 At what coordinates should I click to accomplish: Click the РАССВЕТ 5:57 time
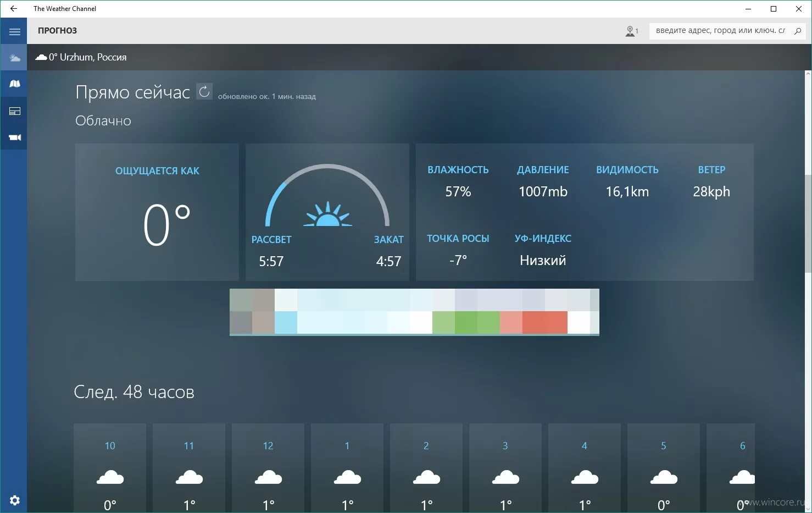coord(271,261)
